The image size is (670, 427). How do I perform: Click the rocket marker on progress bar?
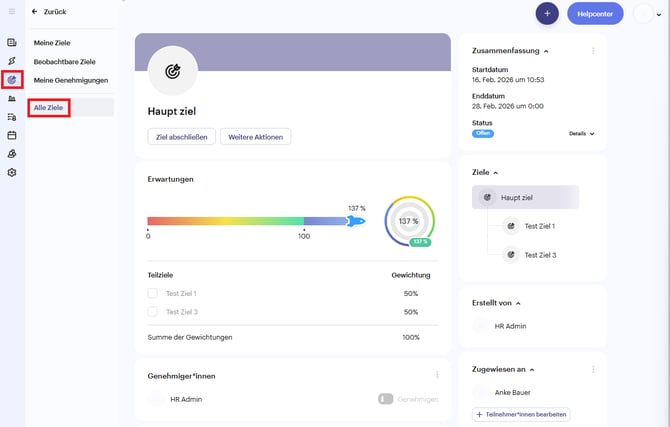tap(356, 221)
